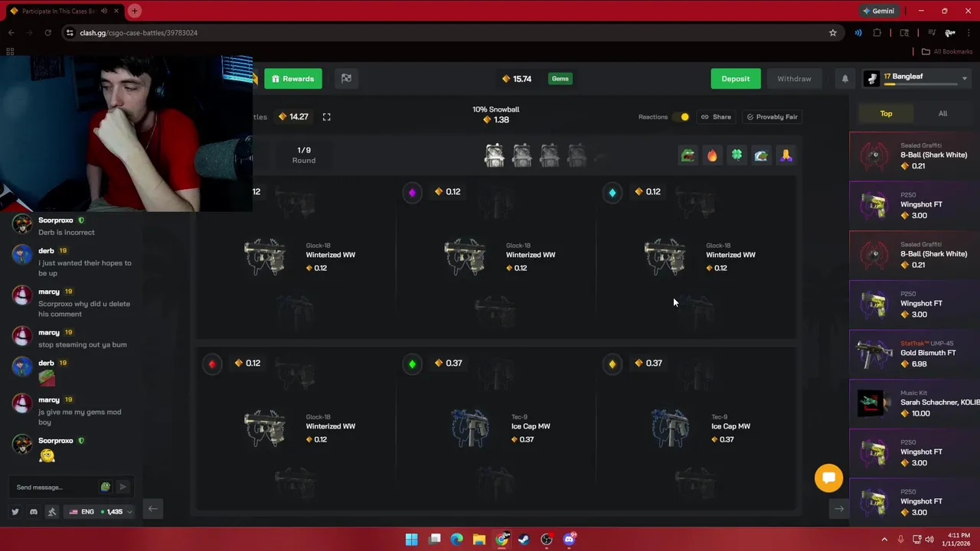Switch to the Top drops tab
Image resolution: width=980 pixels, height=551 pixels.
(x=886, y=113)
